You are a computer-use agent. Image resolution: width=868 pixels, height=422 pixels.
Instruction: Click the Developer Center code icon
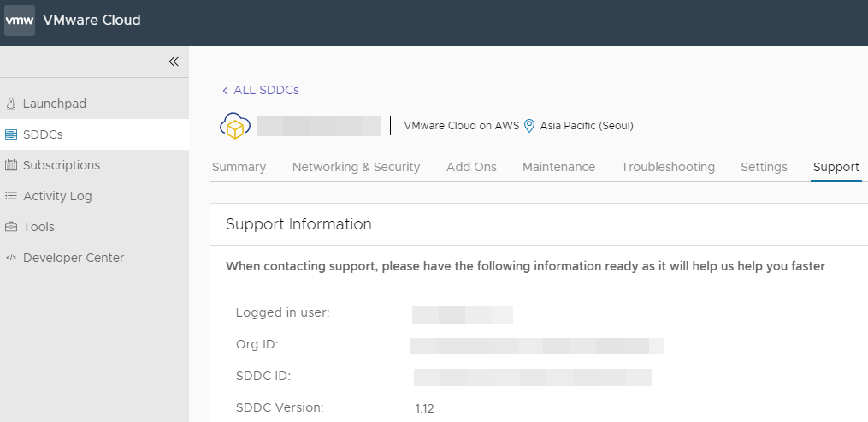(x=10, y=258)
